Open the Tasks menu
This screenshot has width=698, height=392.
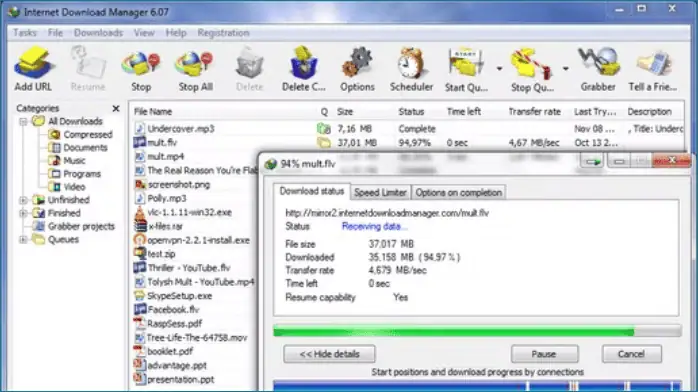pyautogui.click(x=24, y=33)
